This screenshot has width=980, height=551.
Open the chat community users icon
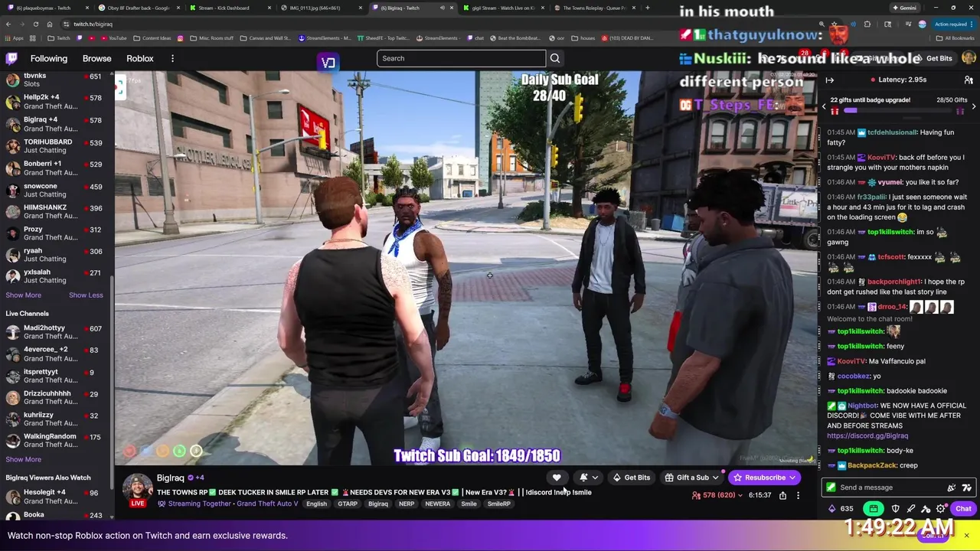pos(969,80)
